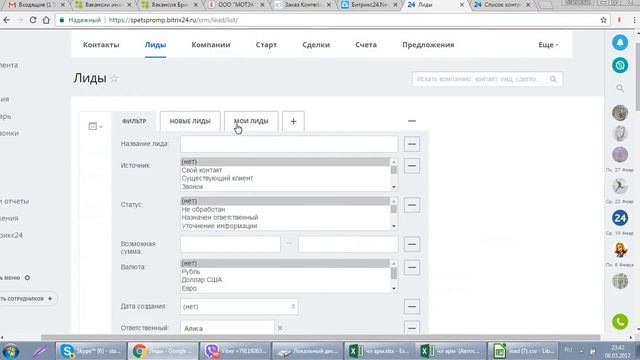
Task: Select Рубль in Валюта list
Action: tap(285, 272)
